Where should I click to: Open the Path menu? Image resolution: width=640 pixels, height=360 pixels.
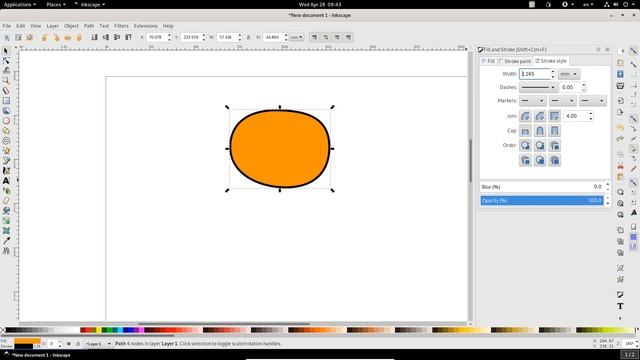point(89,26)
